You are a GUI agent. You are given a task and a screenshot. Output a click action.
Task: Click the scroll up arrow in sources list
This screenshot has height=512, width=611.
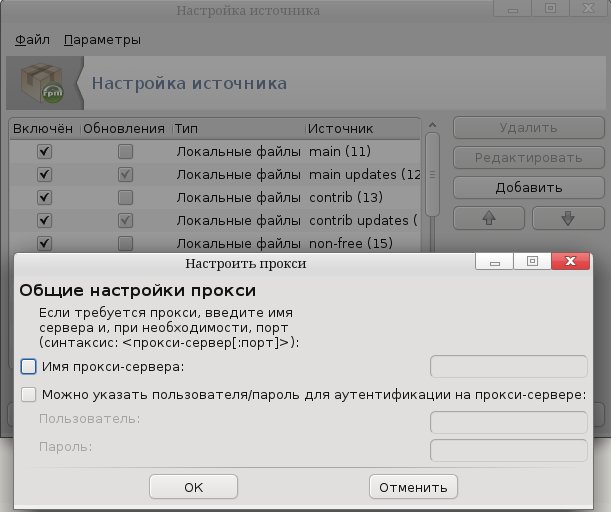(x=432, y=125)
